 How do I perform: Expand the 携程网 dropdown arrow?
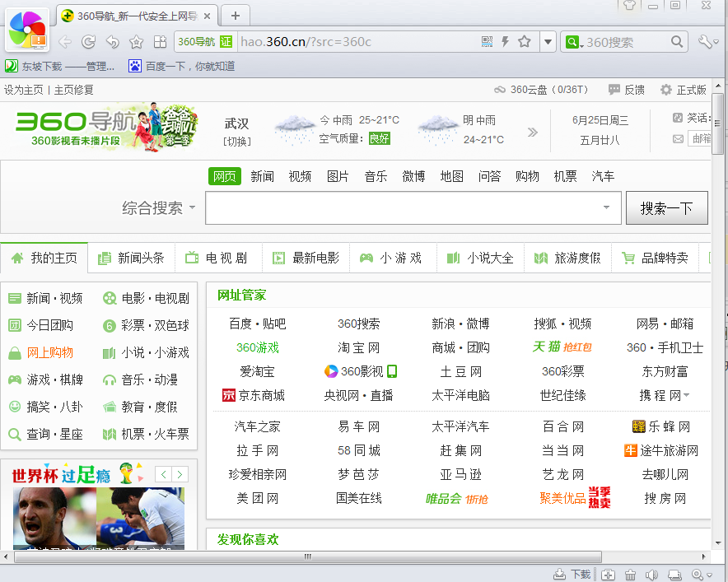687,395
